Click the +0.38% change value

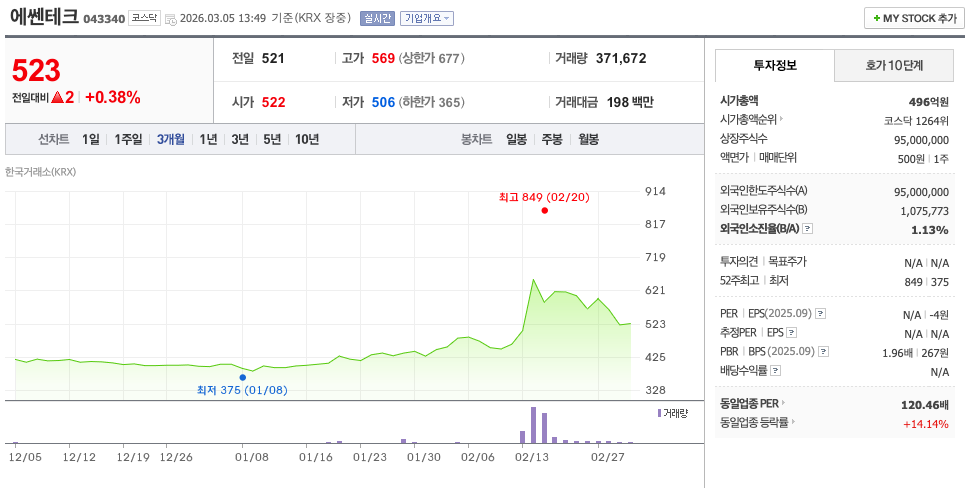(x=112, y=97)
